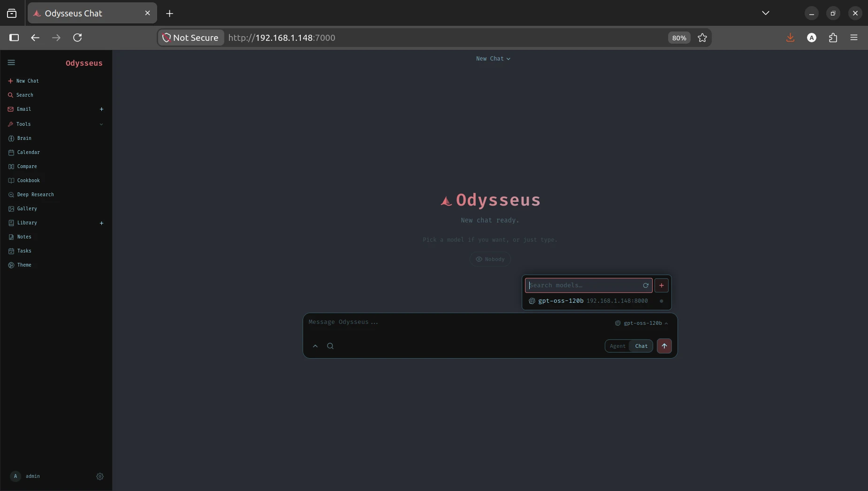Add a new model with plus button

(x=662, y=285)
